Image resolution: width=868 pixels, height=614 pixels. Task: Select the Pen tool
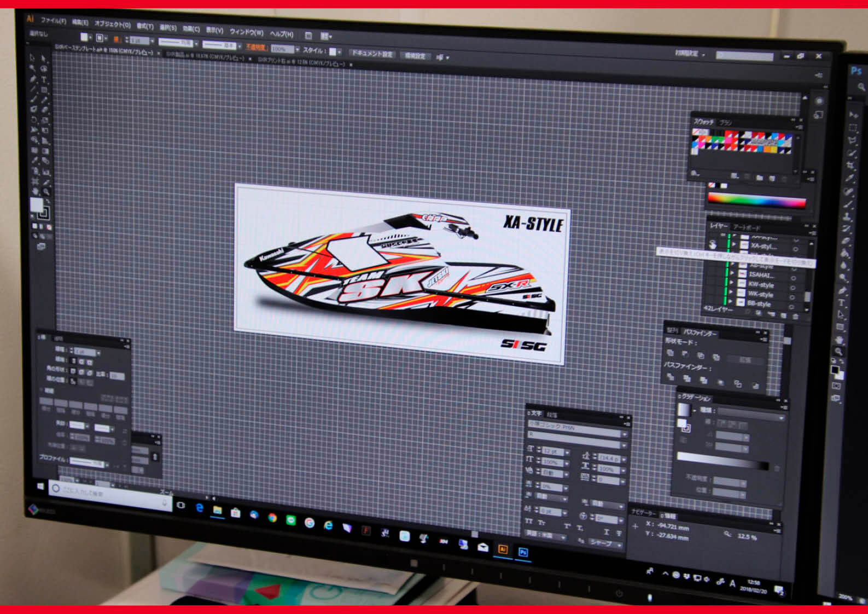[33, 79]
